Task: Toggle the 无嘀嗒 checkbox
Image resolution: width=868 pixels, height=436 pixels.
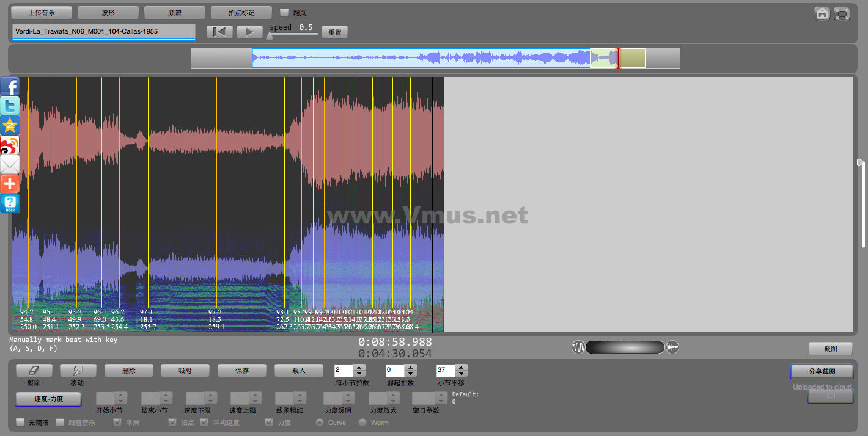Action: coord(20,422)
